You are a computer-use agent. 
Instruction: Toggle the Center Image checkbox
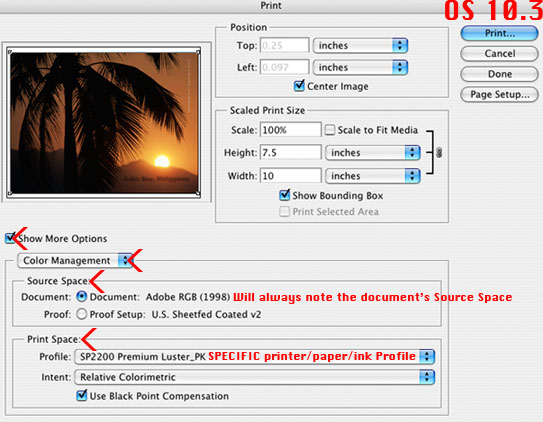click(299, 86)
